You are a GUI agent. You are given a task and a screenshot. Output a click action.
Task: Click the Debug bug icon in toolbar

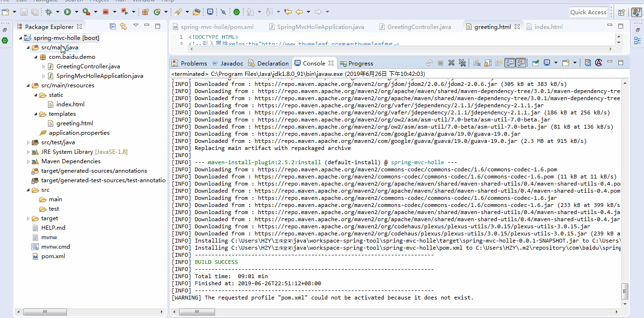coord(49,12)
